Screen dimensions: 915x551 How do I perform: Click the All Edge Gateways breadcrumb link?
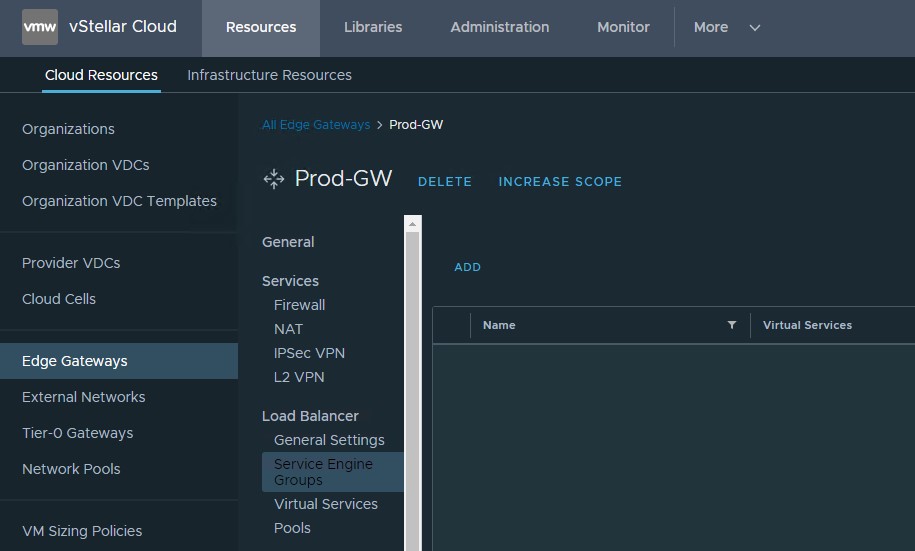[315, 125]
